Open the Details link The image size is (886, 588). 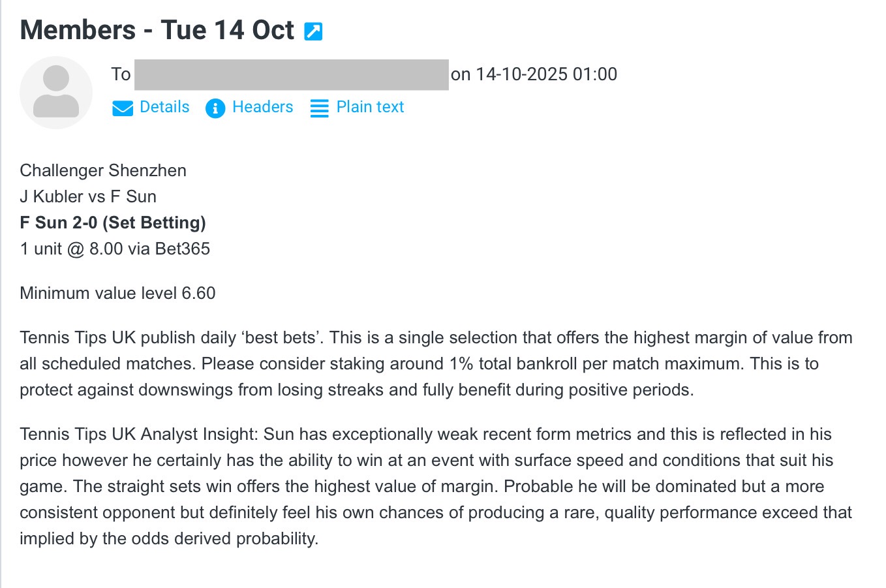(164, 107)
